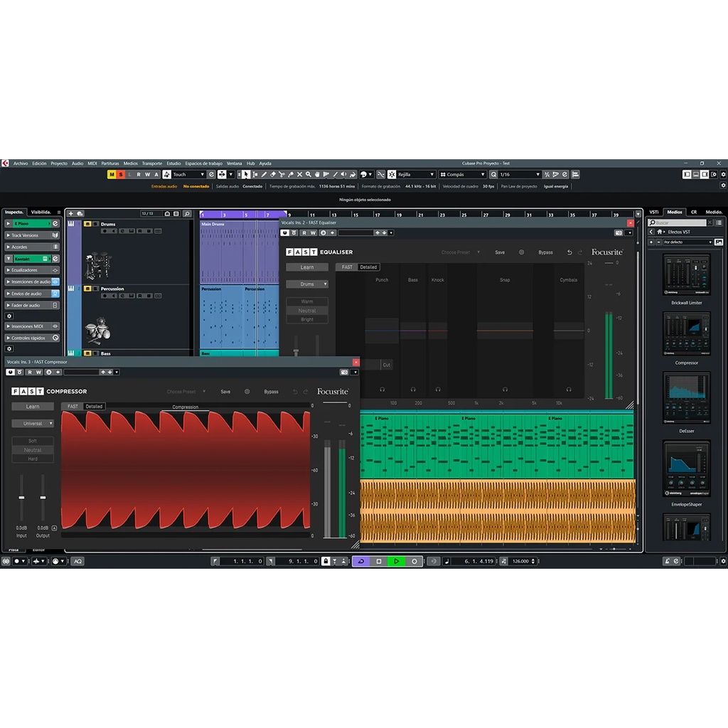
Task: Click left locator icon in transport bar
Action: tap(215, 562)
